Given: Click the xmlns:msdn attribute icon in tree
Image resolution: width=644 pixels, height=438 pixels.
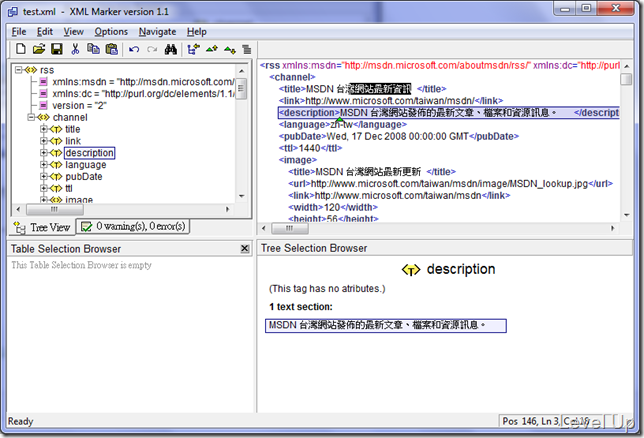Looking at the screenshot, I should [43, 82].
